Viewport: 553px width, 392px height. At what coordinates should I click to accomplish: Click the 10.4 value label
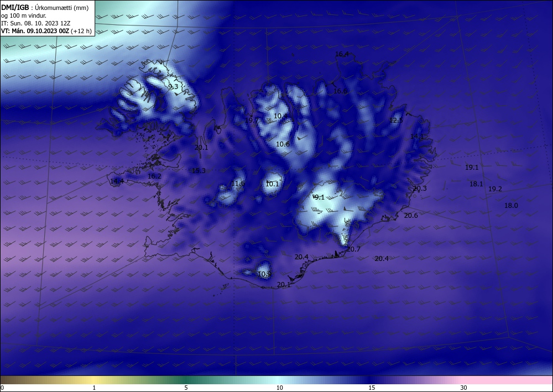[x=280, y=116]
